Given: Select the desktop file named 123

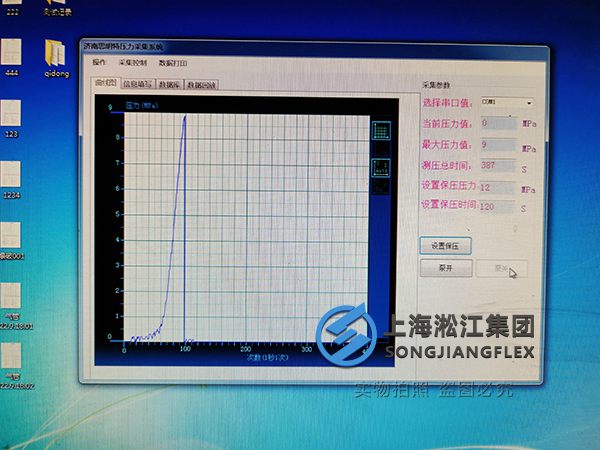Looking at the screenshot, I should tap(11, 114).
